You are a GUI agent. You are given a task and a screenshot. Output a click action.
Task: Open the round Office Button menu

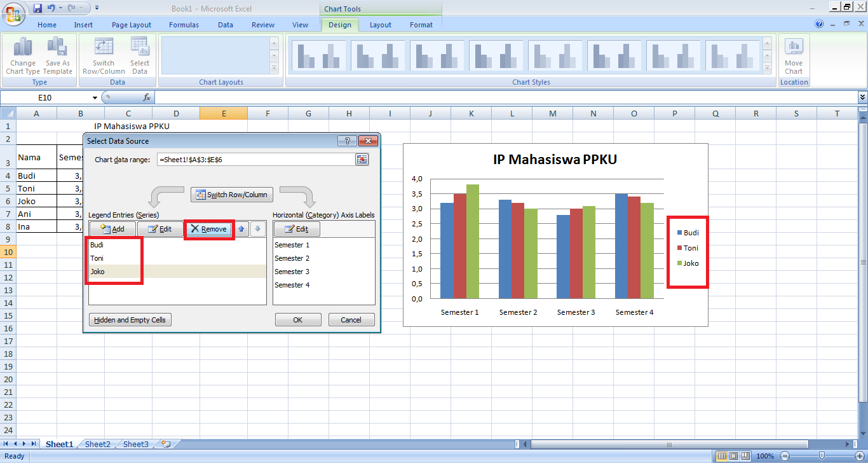(x=13, y=13)
